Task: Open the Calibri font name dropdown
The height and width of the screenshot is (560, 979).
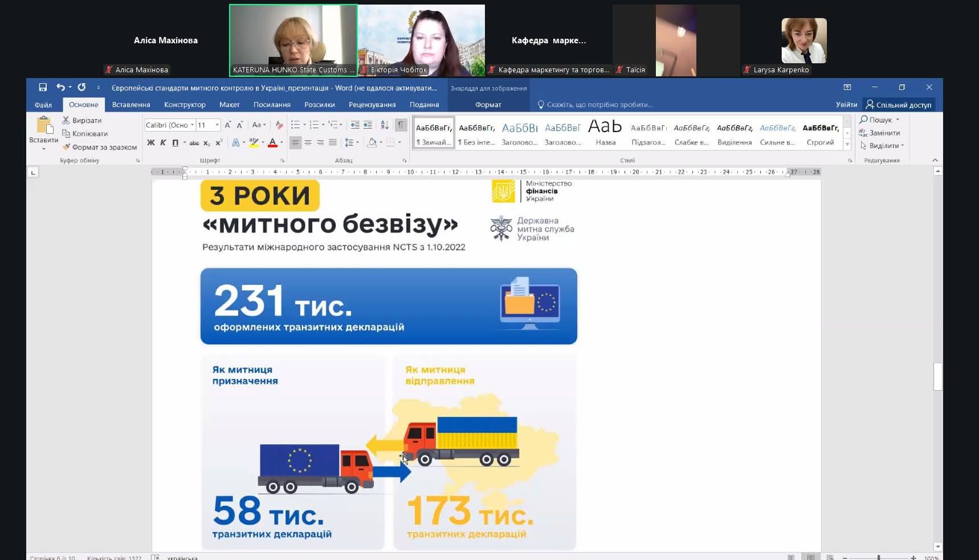Action: pyautogui.click(x=193, y=125)
